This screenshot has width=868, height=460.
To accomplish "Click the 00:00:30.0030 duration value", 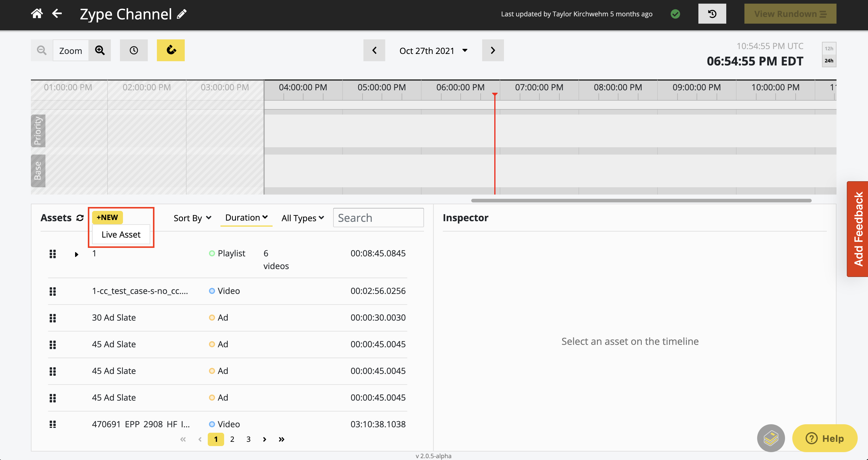I will point(378,317).
